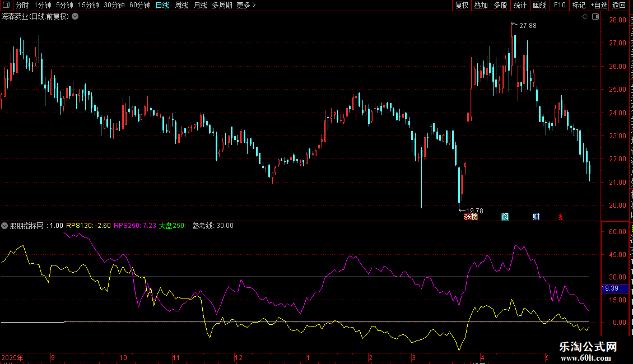Click the 0.00 indicator axis label
This screenshot has width=633, height=364.
620,322
